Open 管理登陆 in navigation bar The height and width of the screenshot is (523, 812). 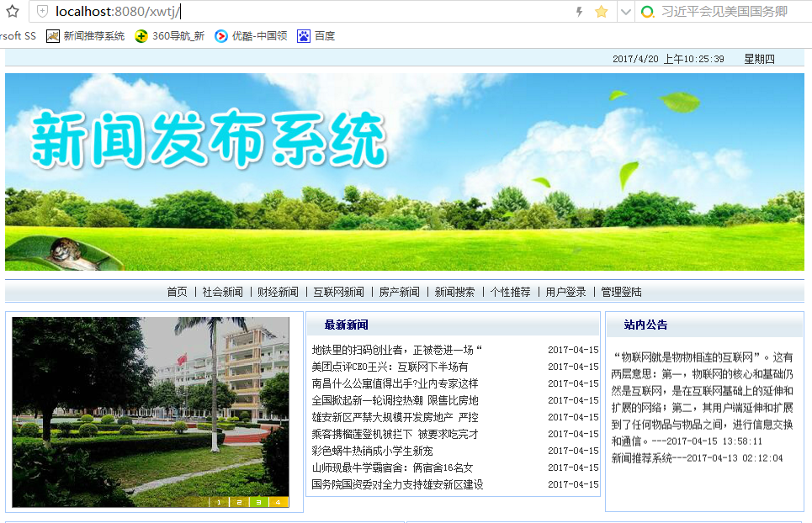(621, 292)
